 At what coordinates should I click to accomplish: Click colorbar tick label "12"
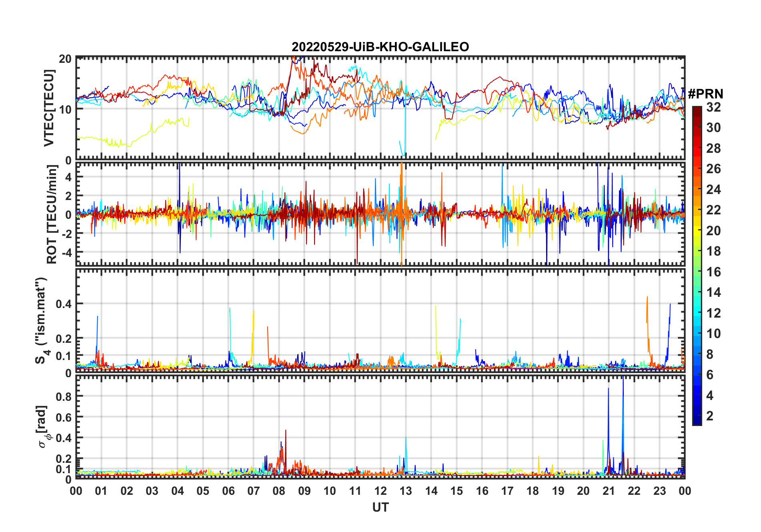(713, 313)
